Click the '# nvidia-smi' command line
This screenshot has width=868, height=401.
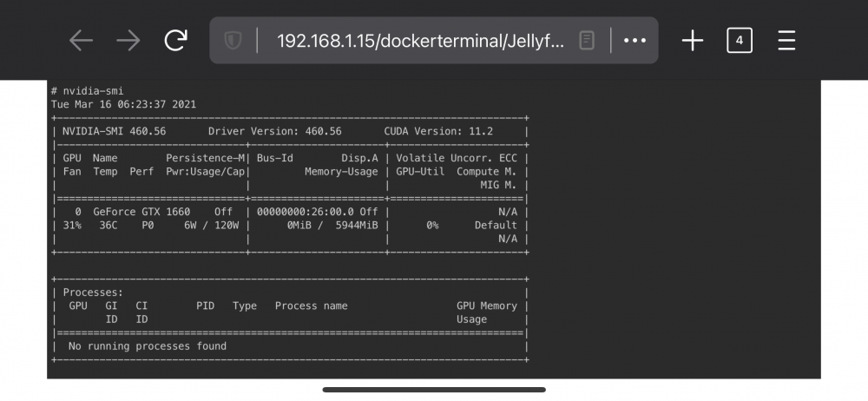pos(88,91)
